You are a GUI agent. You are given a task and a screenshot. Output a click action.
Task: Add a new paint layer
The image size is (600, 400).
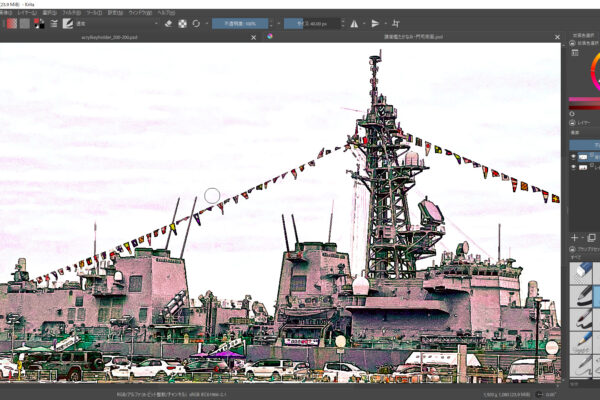(574, 238)
